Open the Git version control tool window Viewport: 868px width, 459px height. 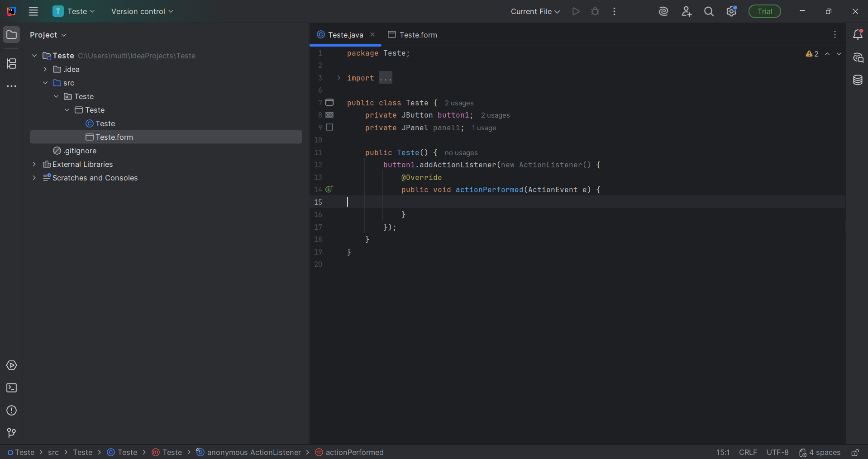[12, 433]
